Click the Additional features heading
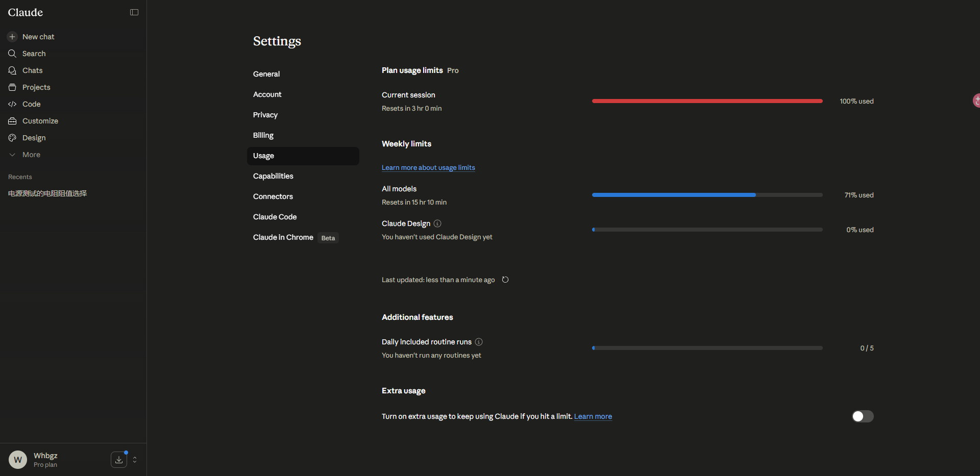This screenshot has height=476, width=980. click(418, 317)
